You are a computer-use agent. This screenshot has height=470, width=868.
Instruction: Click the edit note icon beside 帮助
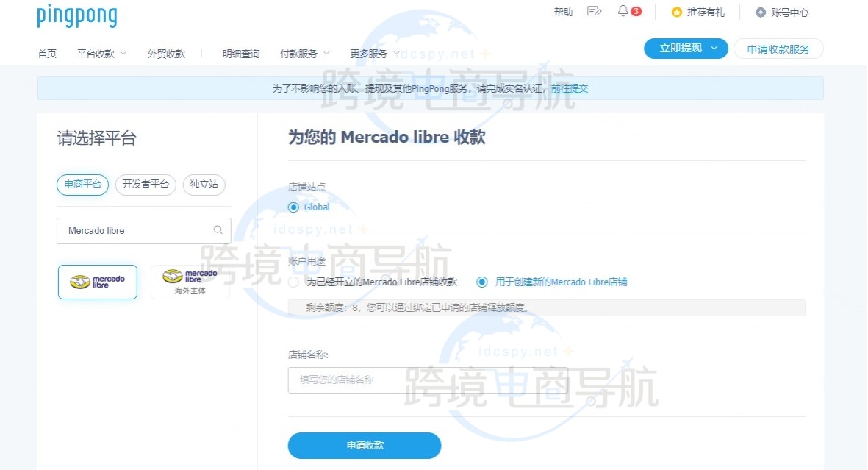595,11
